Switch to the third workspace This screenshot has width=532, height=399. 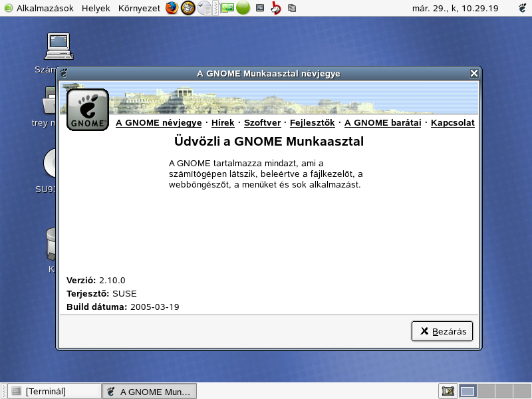504,391
